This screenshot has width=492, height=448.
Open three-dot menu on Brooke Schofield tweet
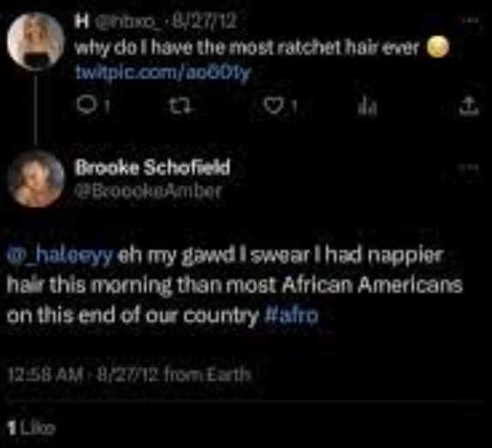click(x=469, y=167)
